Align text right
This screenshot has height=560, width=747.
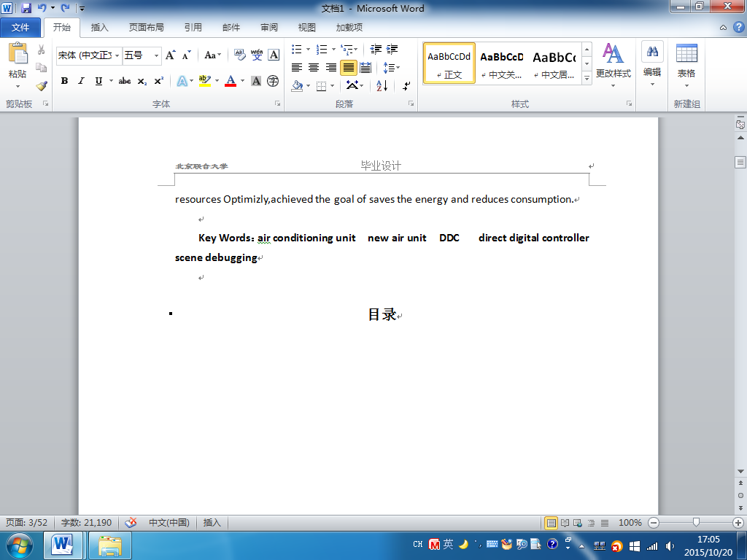click(x=331, y=68)
